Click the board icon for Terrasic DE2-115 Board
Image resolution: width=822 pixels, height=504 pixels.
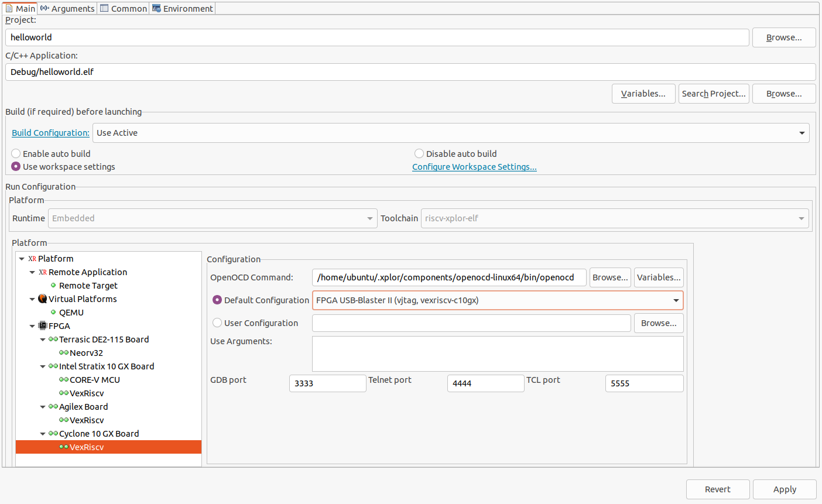[x=53, y=340]
